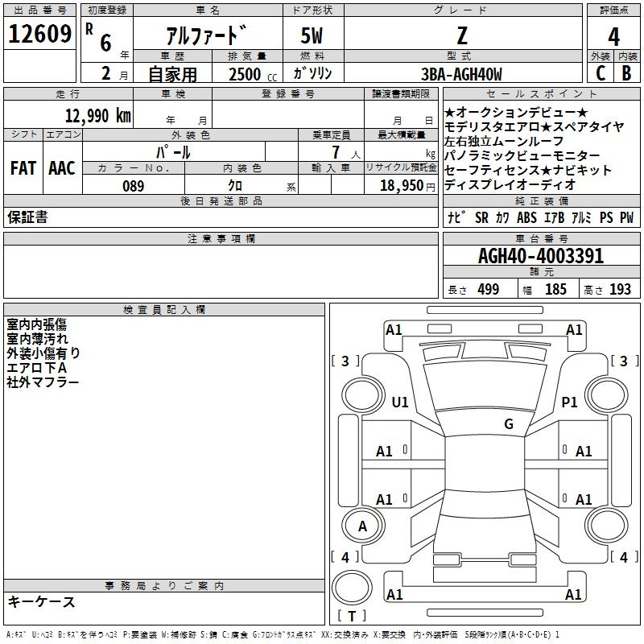This screenshot has width=644, height=644.
Task: Click inspector note エアロ下A
Action: 36,368
